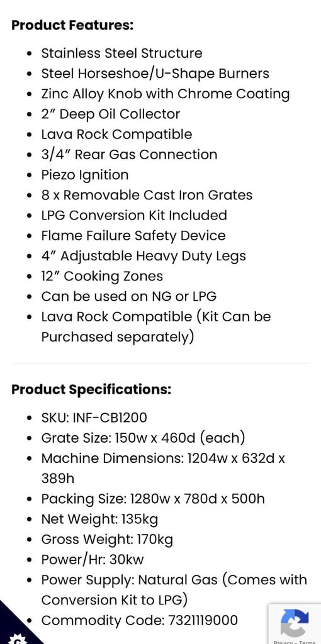Tap the 12" Cooking Zones feature
The width and height of the screenshot is (321, 644).
(102, 277)
